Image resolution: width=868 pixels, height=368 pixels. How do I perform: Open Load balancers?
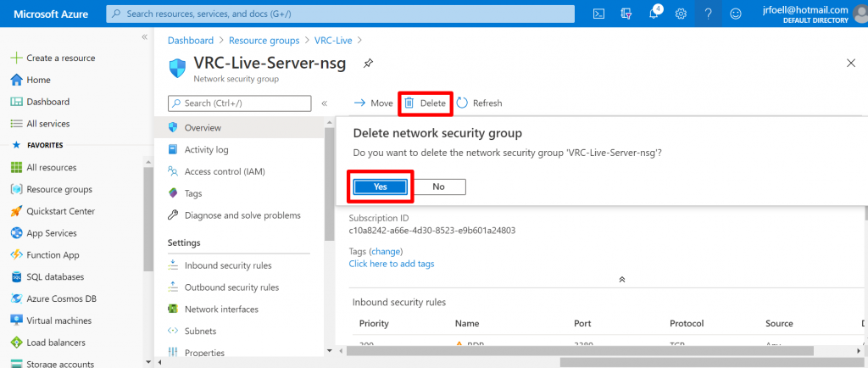pos(48,343)
